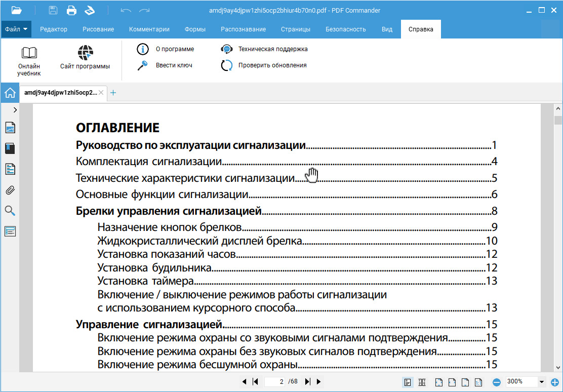563x392 pixels.
Task: Open the attachments panel (paperclip icon)
Action: point(10,190)
